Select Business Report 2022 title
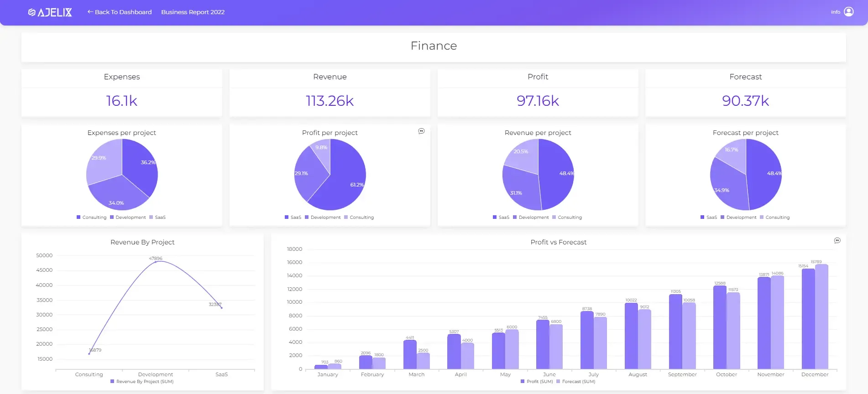Screen dimensions: 868x394 point(193,12)
